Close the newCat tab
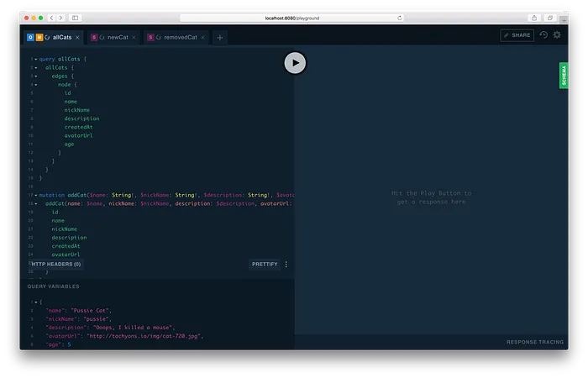Screen dimensions: 588x378 pyautogui.click(x=134, y=38)
